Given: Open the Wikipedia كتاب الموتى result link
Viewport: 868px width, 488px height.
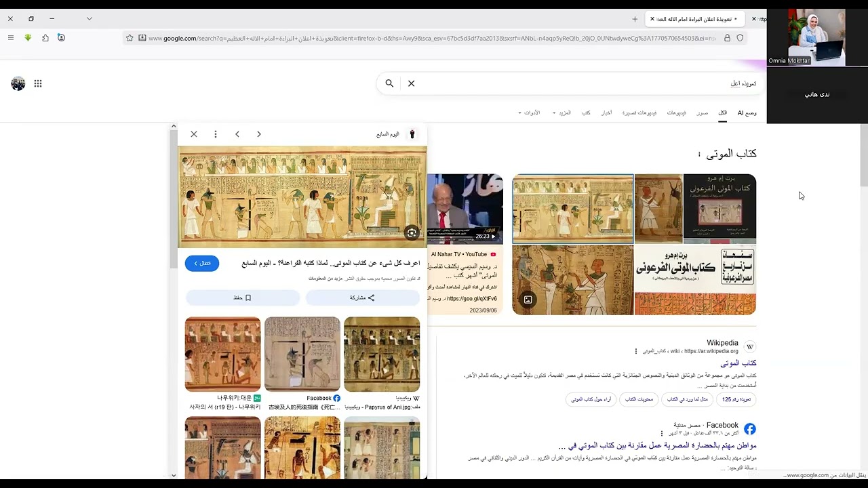Looking at the screenshot, I should tap(738, 363).
